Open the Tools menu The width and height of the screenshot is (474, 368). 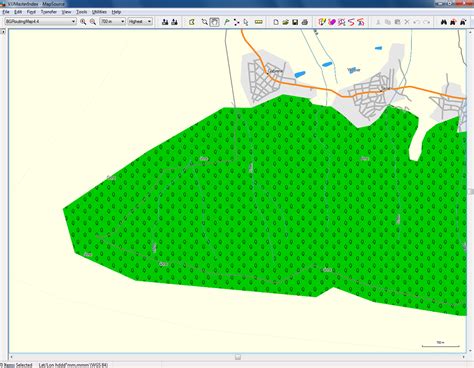[x=81, y=12]
